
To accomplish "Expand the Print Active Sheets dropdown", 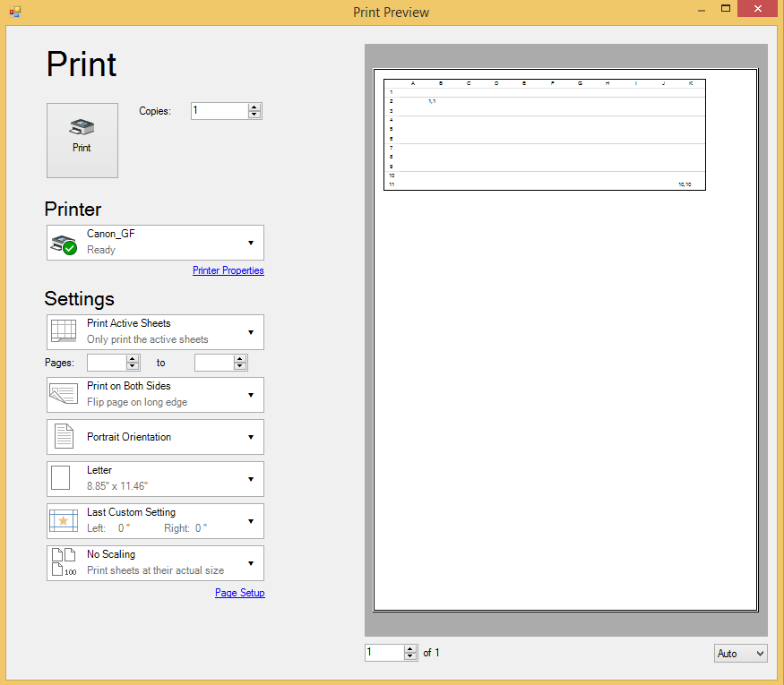I will 252,331.
